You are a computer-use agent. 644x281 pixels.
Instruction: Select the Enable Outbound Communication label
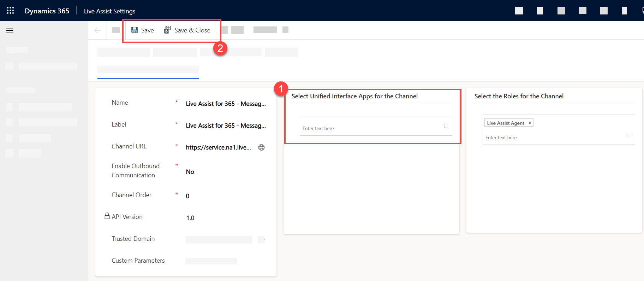click(136, 171)
